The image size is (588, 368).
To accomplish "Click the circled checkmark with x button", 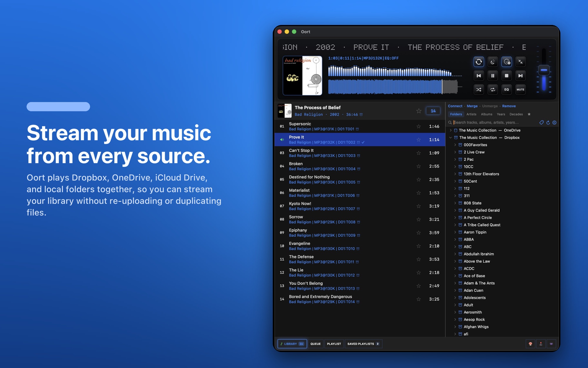I will tap(507, 62).
